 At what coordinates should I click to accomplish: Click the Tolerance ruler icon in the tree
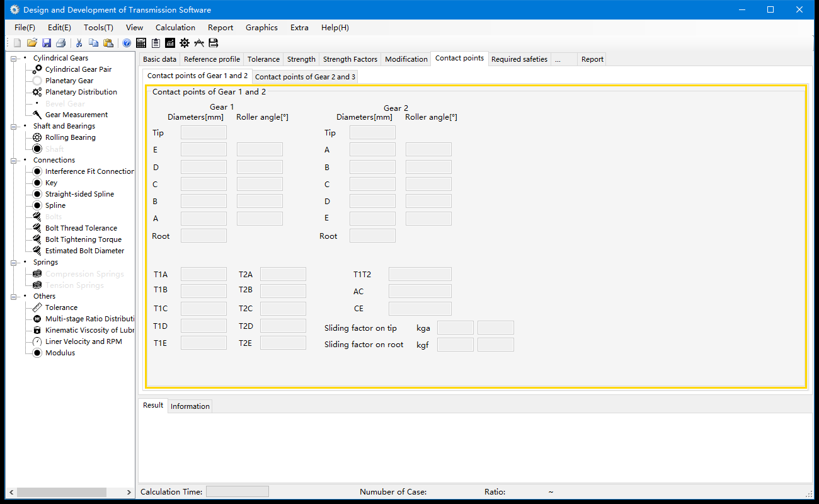pyautogui.click(x=37, y=307)
